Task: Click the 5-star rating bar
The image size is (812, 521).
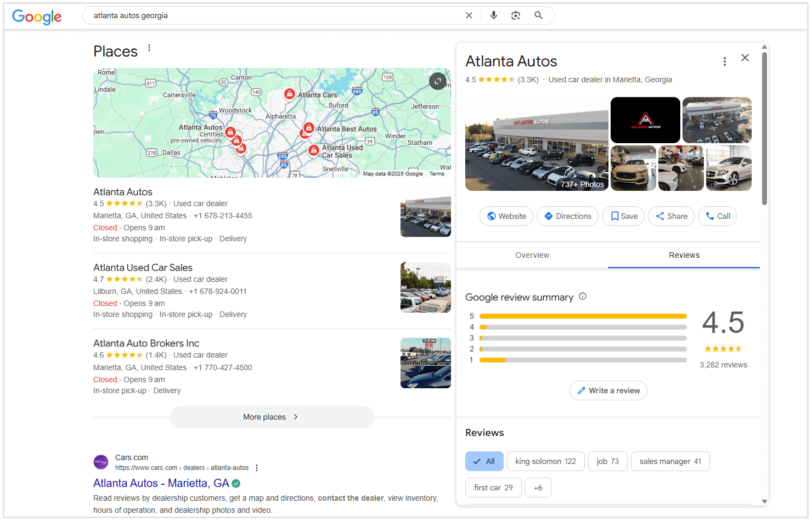Action: (583, 316)
